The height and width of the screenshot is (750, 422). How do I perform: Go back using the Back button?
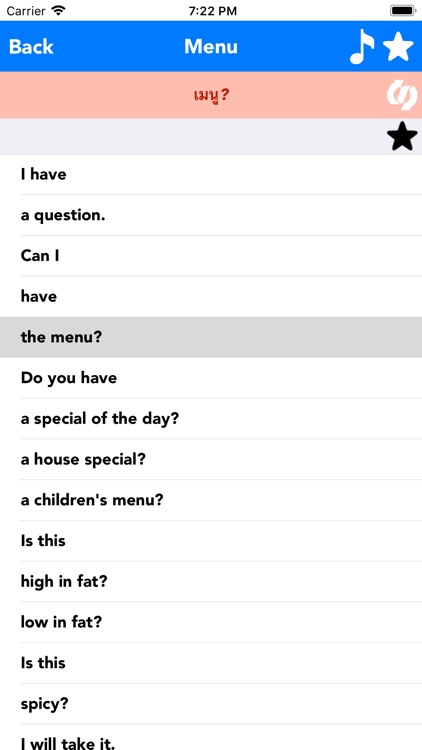31,46
